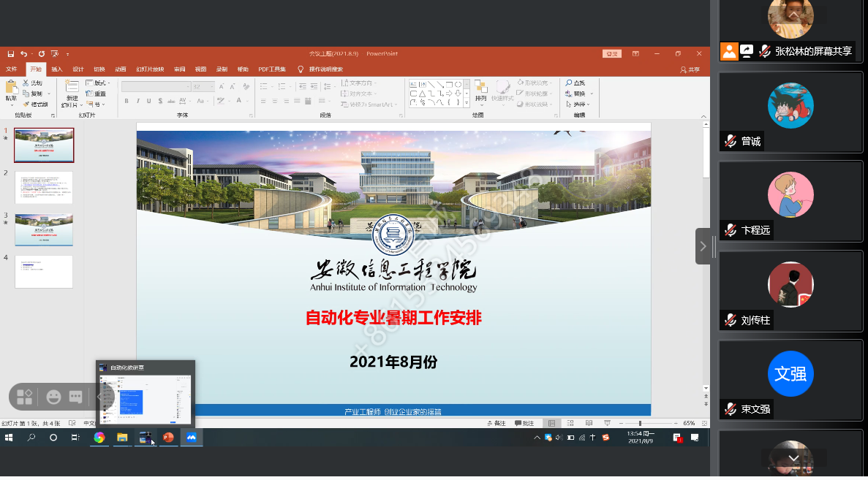Open the Insert ribbon tab
868x480 pixels.
coord(56,69)
